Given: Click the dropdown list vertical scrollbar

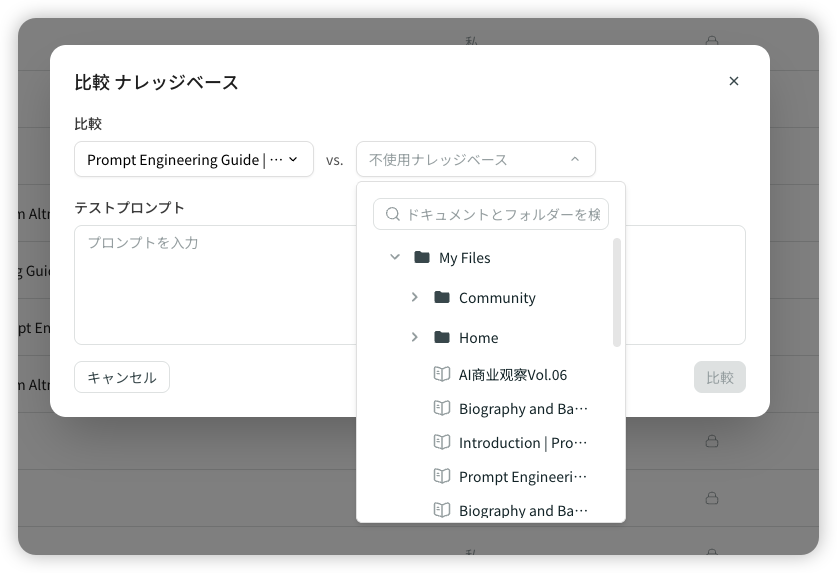Looking at the screenshot, I should pos(617,292).
